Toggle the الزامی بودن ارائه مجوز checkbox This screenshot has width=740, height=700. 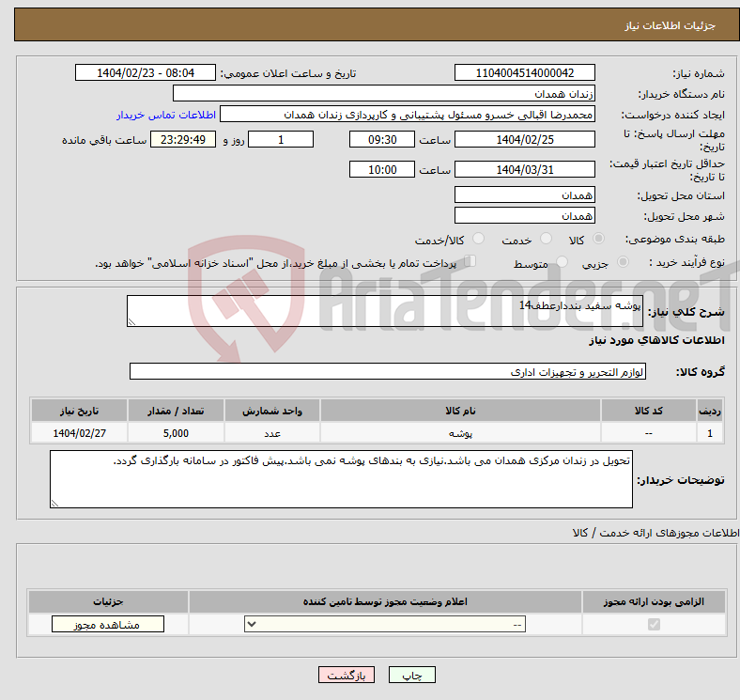[x=655, y=624]
